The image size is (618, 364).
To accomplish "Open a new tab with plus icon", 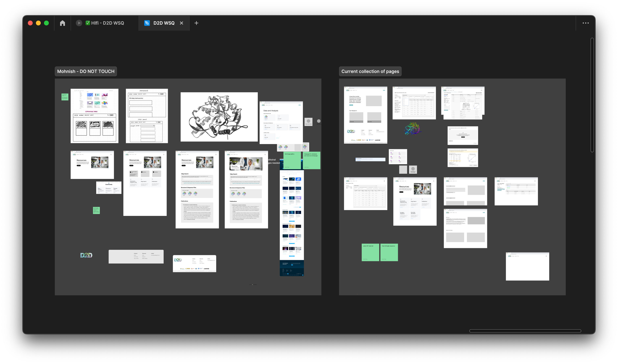I will tap(196, 23).
